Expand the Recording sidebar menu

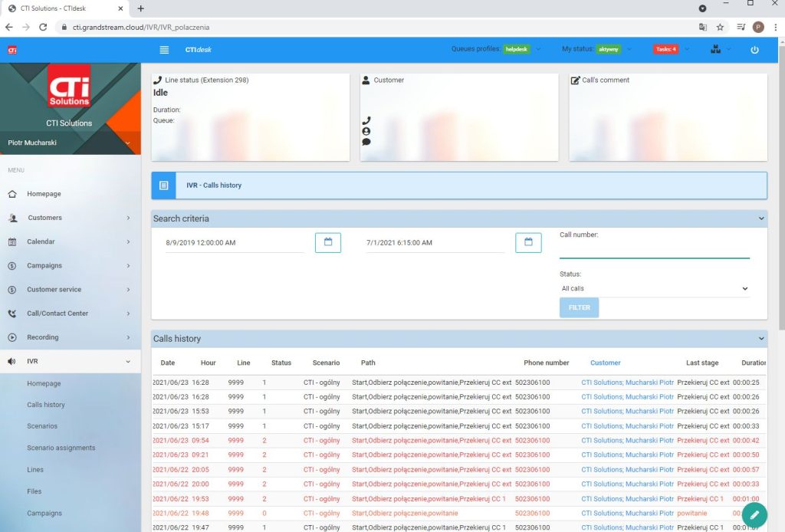pos(70,337)
